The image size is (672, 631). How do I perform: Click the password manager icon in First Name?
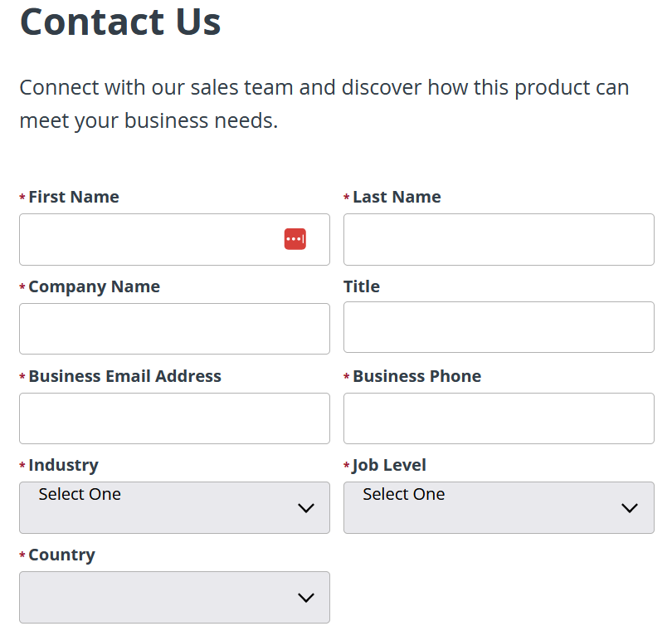coord(295,239)
